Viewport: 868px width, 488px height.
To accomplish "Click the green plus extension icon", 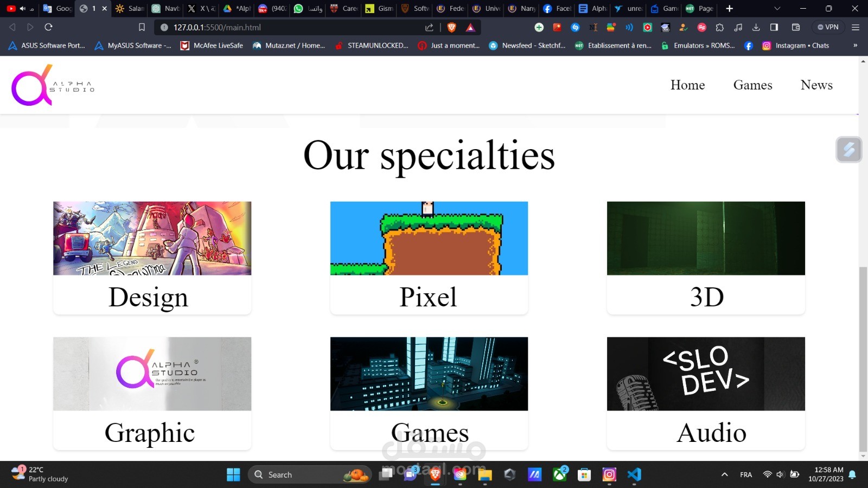I will pos(539,27).
